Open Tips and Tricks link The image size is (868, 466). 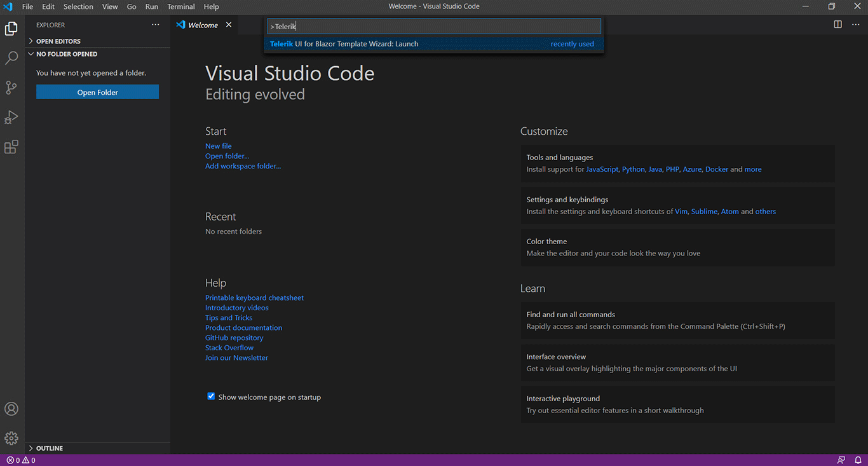[229, 318]
